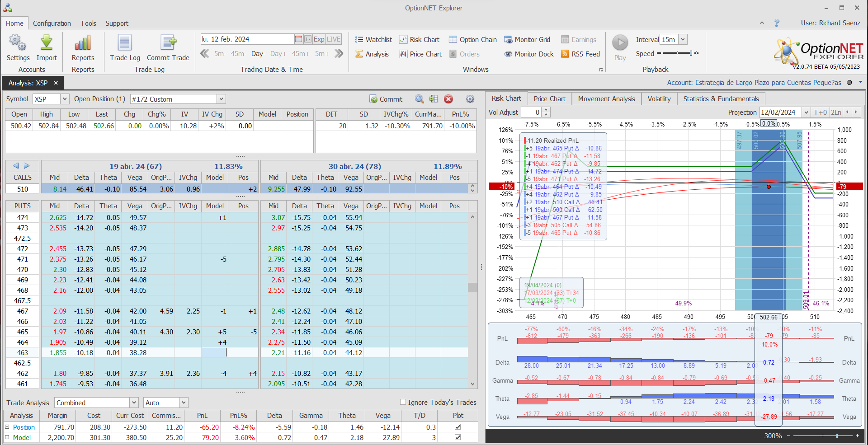Toggle the Exp button
The height and width of the screenshot is (445, 868).
(x=319, y=39)
